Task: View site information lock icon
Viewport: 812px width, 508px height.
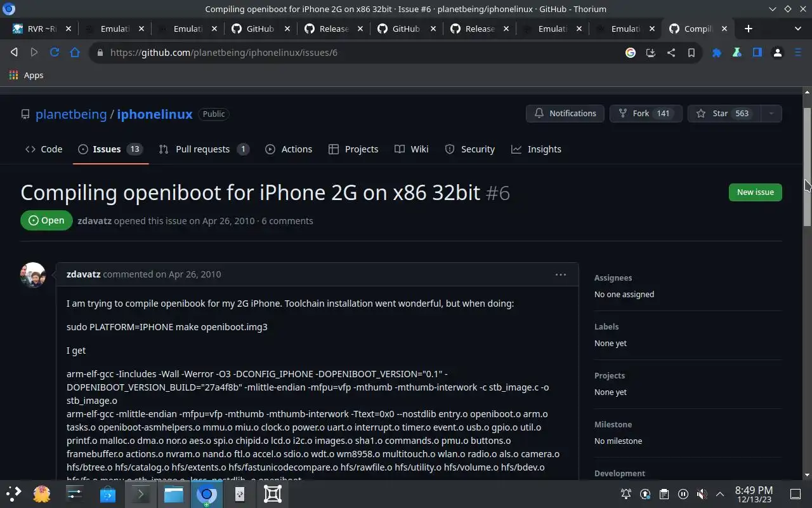Action: (x=100, y=53)
